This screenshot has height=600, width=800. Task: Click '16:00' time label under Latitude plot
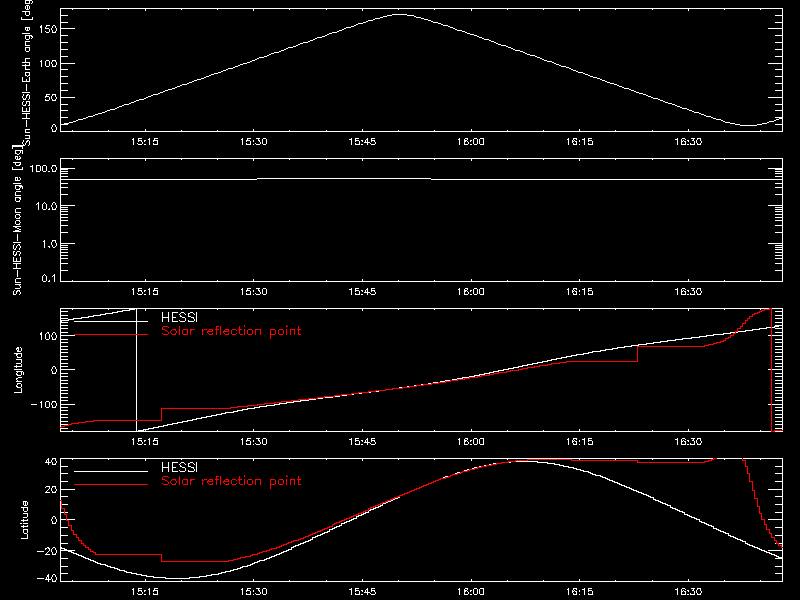(470, 592)
